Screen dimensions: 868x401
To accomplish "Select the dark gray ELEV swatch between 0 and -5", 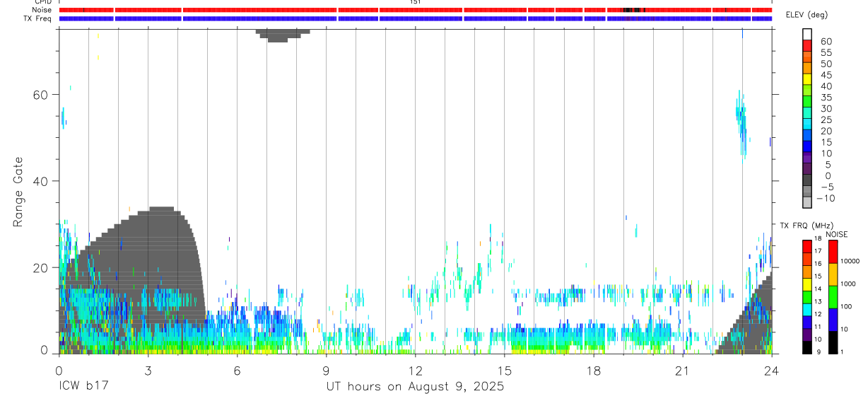I will click(x=807, y=179).
